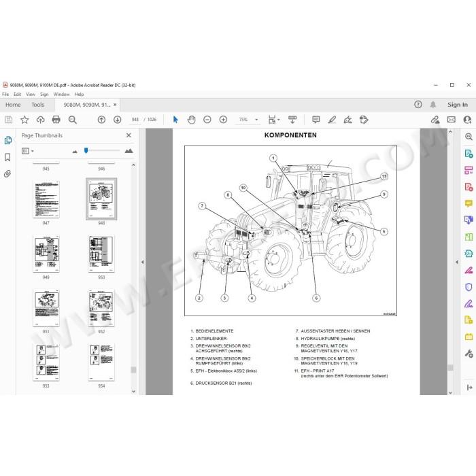Open More Tools wrench icon in right pane

tap(469, 354)
